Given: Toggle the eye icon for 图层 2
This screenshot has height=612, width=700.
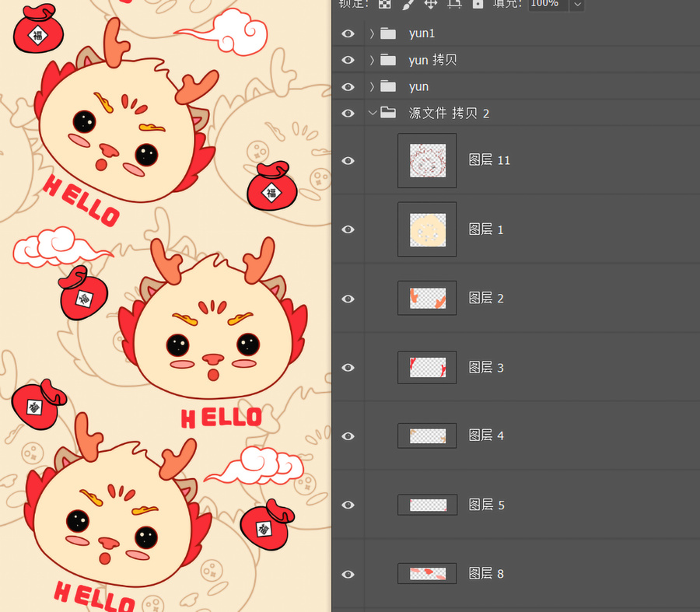Looking at the screenshot, I should click(x=348, y=299).
